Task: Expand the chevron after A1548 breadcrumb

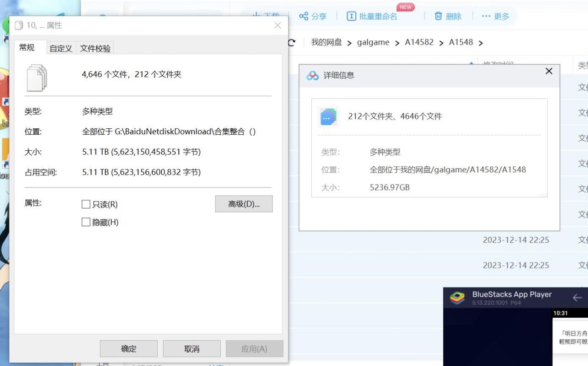Action: point(481,43)
